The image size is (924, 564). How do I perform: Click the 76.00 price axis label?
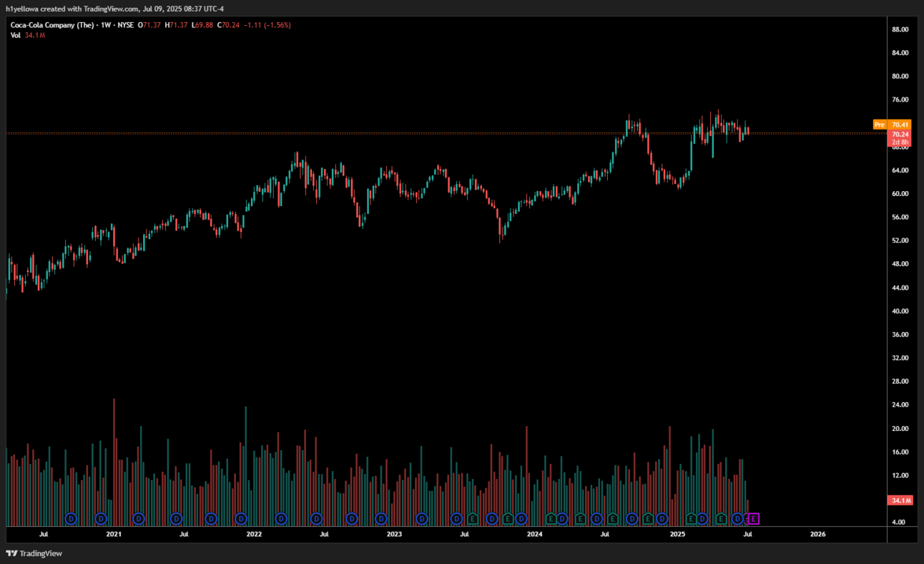point(900,99)
